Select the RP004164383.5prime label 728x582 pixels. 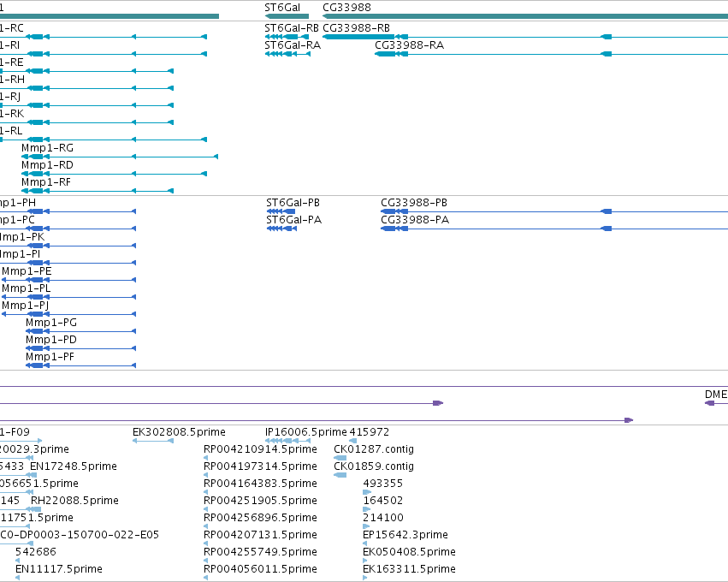260,484
